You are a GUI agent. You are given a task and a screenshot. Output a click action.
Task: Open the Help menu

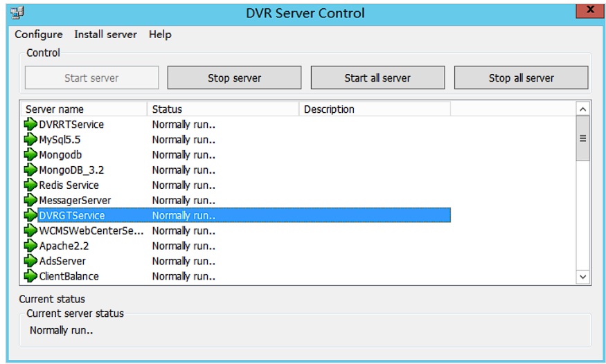[160, 35]
